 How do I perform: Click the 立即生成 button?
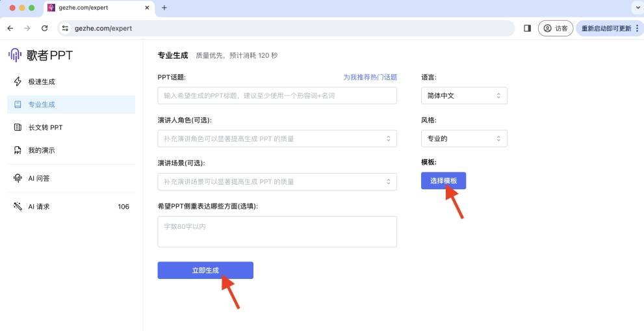tap(205, 270)
